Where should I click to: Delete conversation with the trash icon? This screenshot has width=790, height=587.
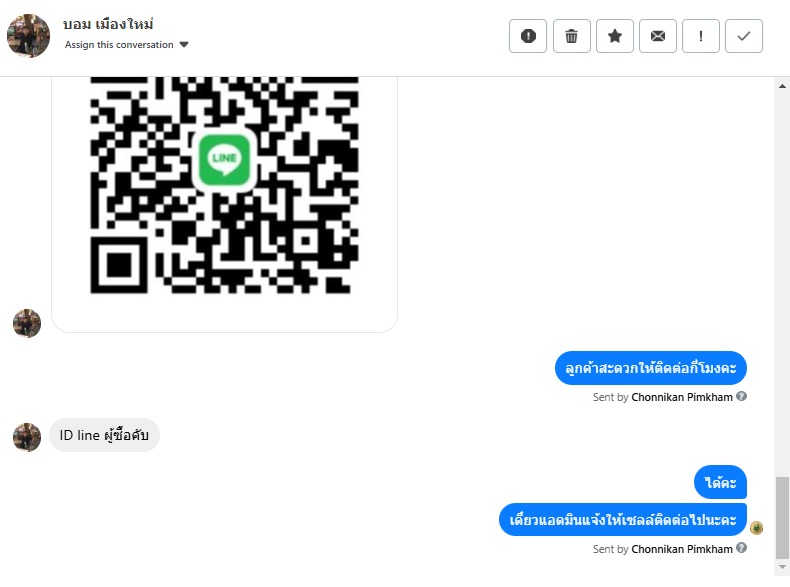(x=571, y=36)
